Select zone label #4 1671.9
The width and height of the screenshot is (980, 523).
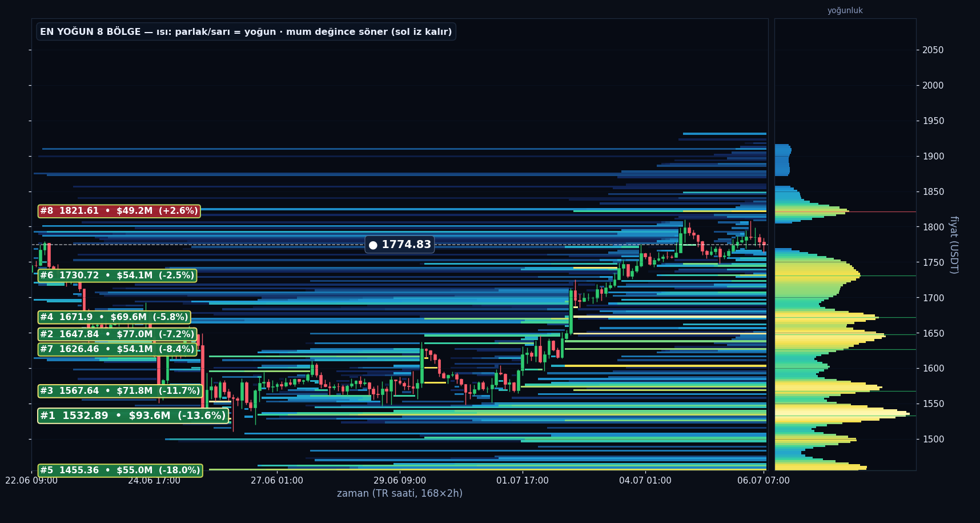coord(114,317)
